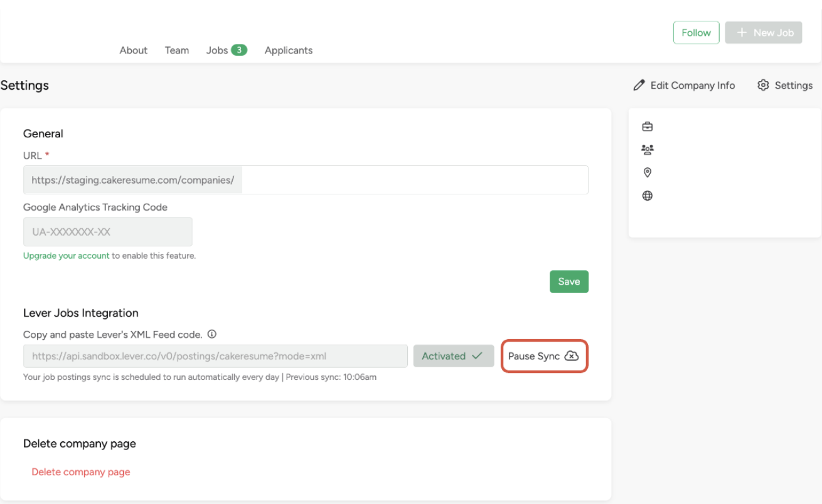
Task: Go to the Applicants tab
Action: 289,50
